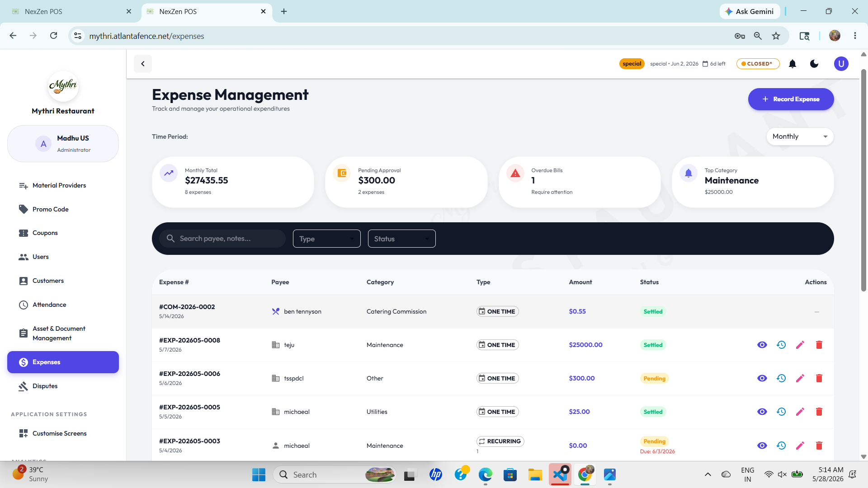The width and height of the screenshot is (868, 488).
Task: Open File Explorer from the taskbar
Action: point(535,475)
